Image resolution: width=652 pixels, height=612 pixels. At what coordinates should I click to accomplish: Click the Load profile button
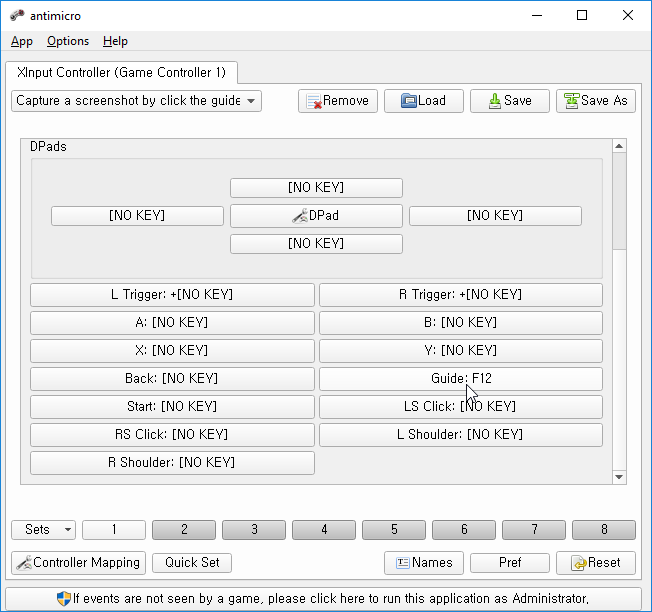pos(424,101)
